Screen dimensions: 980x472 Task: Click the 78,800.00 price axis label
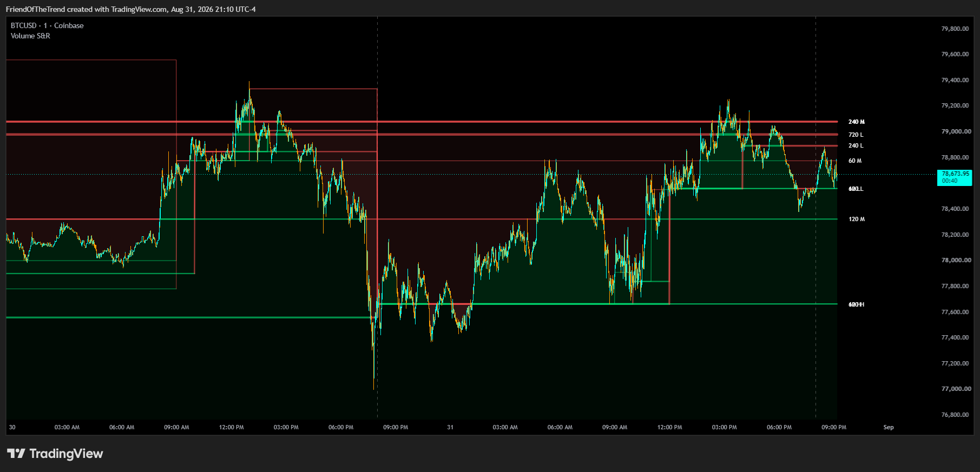(x=955, y=157)
